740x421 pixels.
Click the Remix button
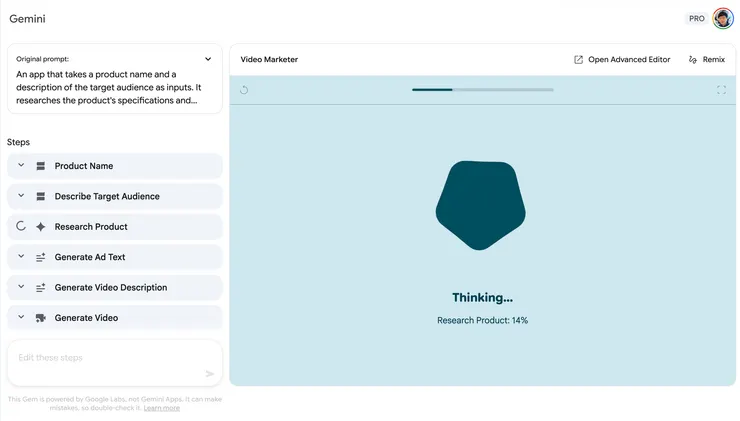pyautogui.click(x=706, y=60)
